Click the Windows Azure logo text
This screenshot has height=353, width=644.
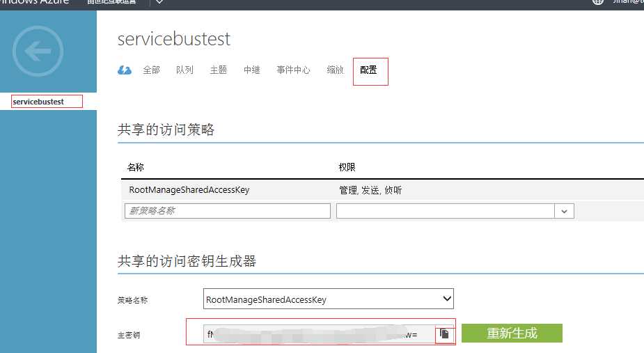[35, 2]
